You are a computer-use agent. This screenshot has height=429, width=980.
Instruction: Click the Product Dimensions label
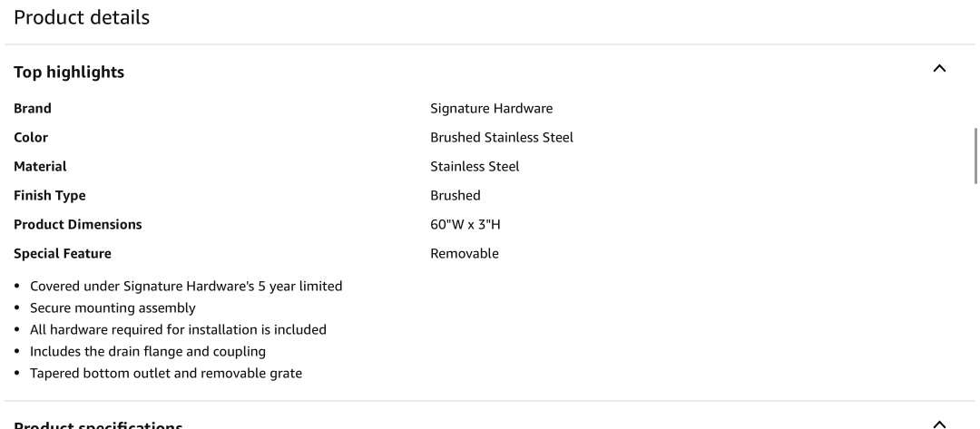tap(78, 224)
